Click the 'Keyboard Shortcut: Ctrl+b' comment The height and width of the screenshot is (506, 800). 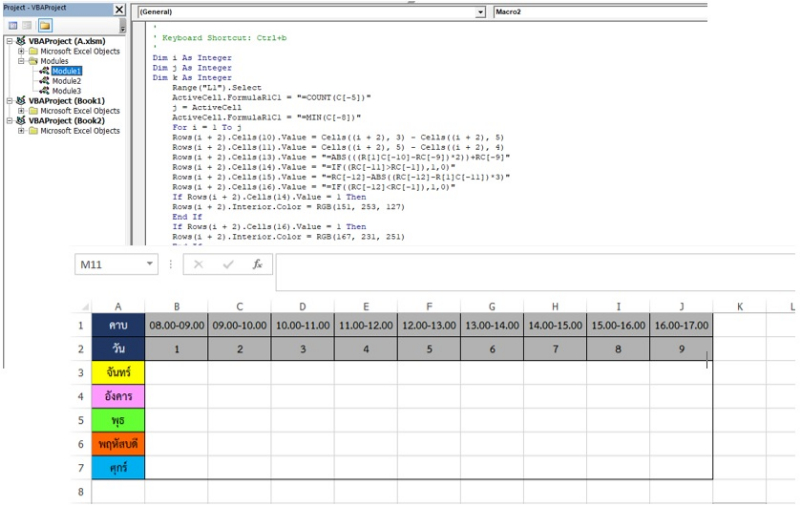[224, 38]
